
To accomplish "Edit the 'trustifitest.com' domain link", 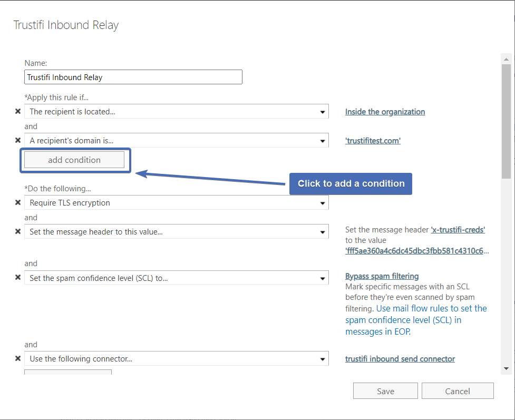I will pos(373,141).
